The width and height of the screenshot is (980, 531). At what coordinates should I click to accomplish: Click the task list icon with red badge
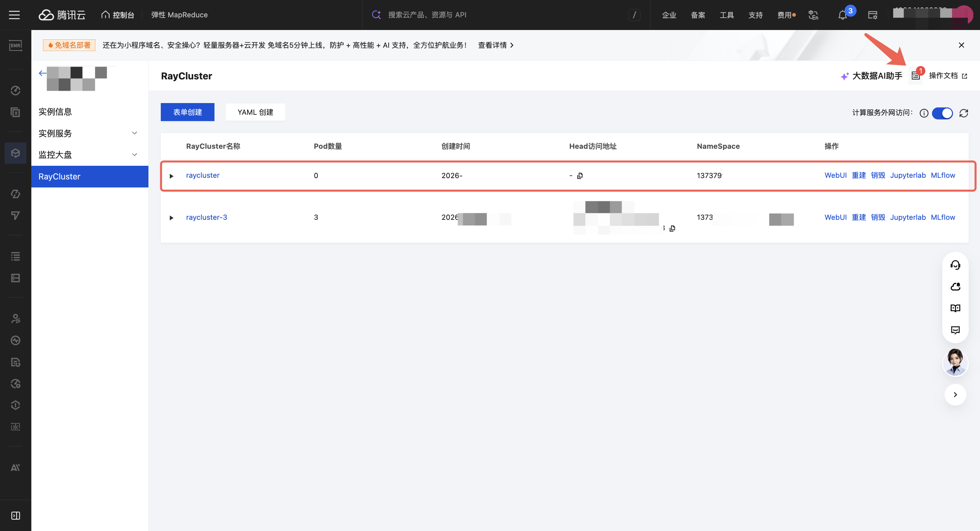click(916, 76)
